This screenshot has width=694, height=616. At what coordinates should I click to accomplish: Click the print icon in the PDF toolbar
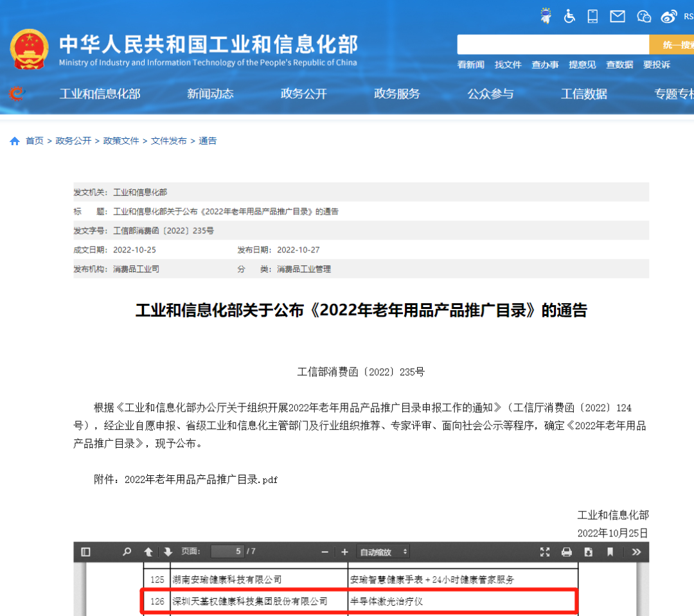[565, 551]
